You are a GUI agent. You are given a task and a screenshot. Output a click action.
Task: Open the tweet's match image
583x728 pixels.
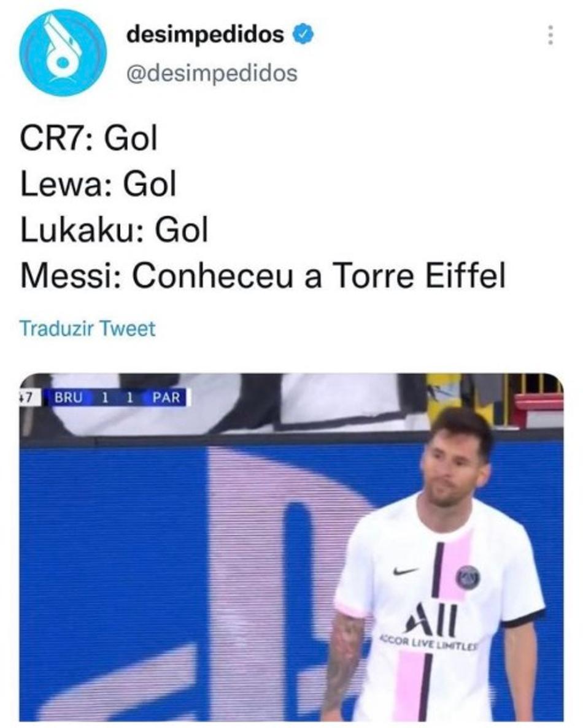(291, 547)
